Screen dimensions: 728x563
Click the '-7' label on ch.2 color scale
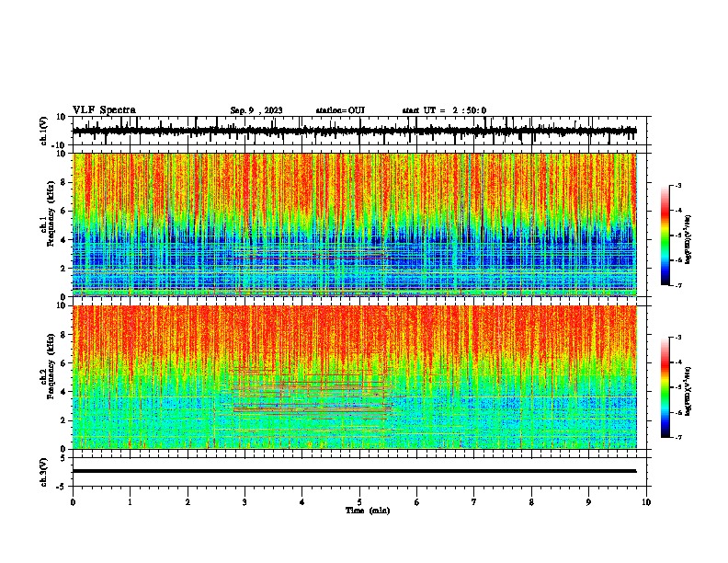coord(678,438)
